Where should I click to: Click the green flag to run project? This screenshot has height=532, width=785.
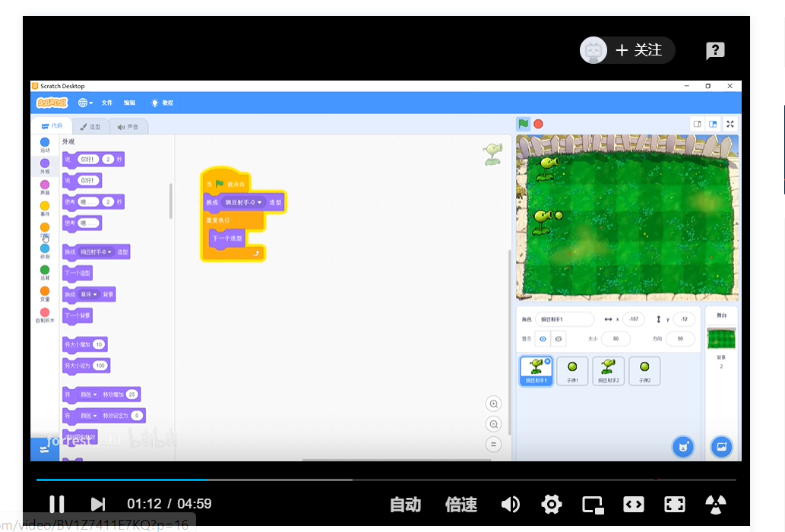(x=523, y=124)
